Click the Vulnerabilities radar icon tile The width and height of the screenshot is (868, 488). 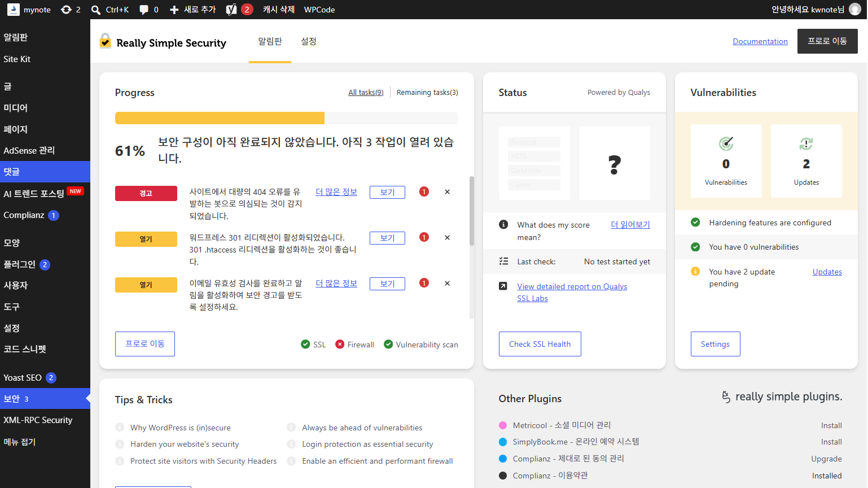[726, 161]
